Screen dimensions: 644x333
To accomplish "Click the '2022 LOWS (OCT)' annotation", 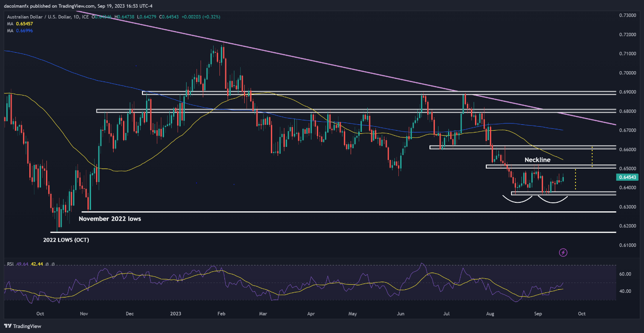I will coord(66,240).
